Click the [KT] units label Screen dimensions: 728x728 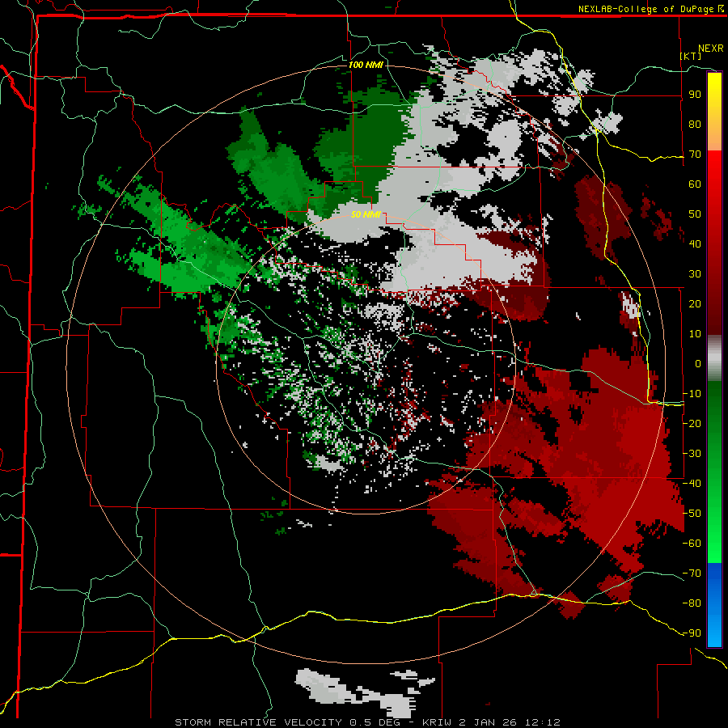pyautogui.click(x=691, y=56)
